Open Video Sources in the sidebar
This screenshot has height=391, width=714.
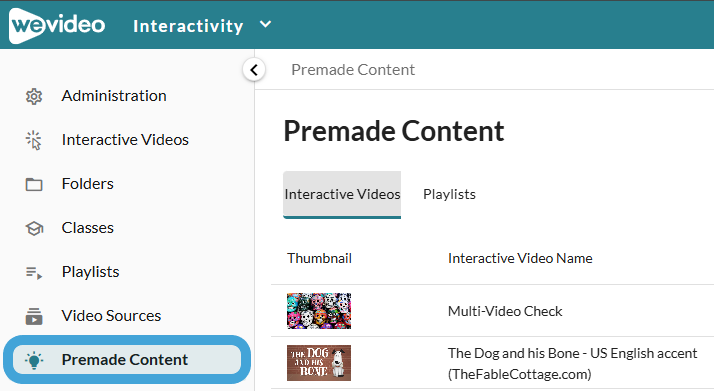[x=111, y=316]
